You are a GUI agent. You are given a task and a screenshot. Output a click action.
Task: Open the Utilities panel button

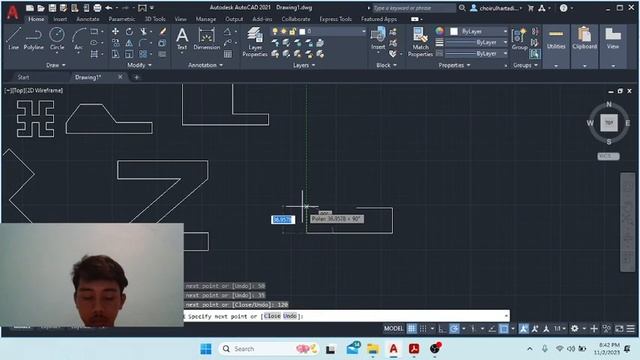556,47
